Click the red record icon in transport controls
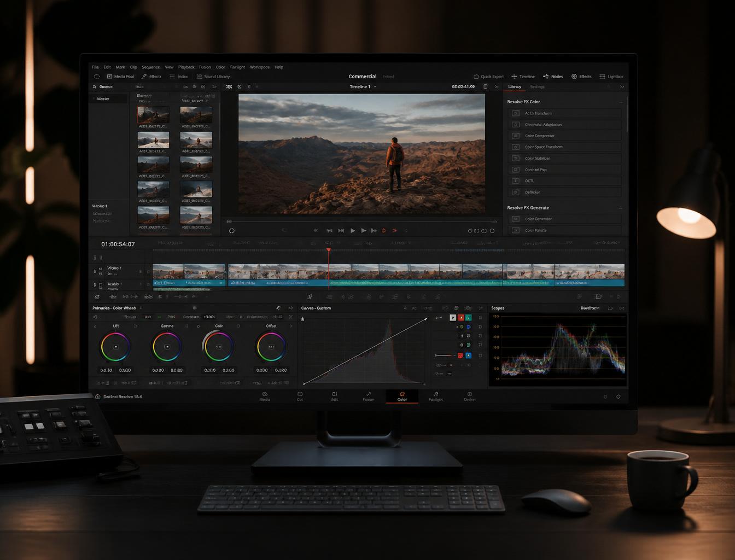735x560 pixels. tap(384, 231)
